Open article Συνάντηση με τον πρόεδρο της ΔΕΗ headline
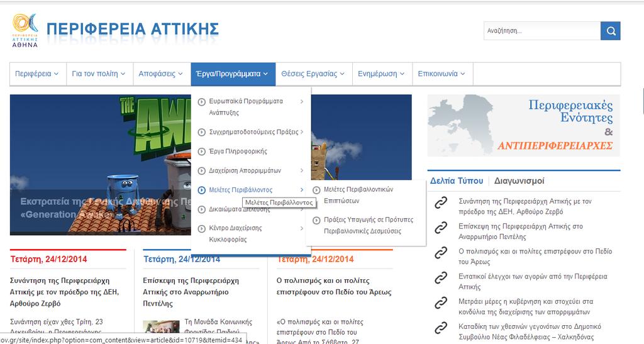The width and height of the screenshot is (644, 344). [x=65, y=292]
